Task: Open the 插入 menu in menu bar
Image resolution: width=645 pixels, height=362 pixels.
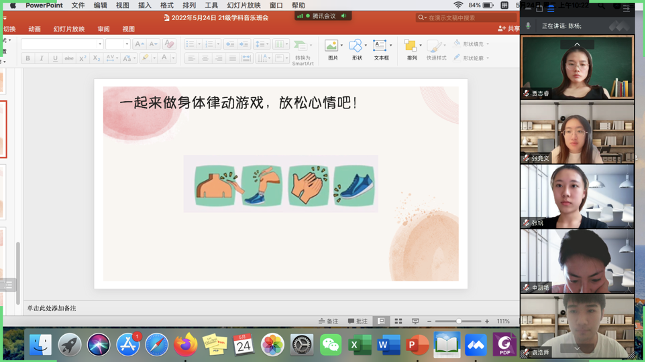Action: coord(144,5)
